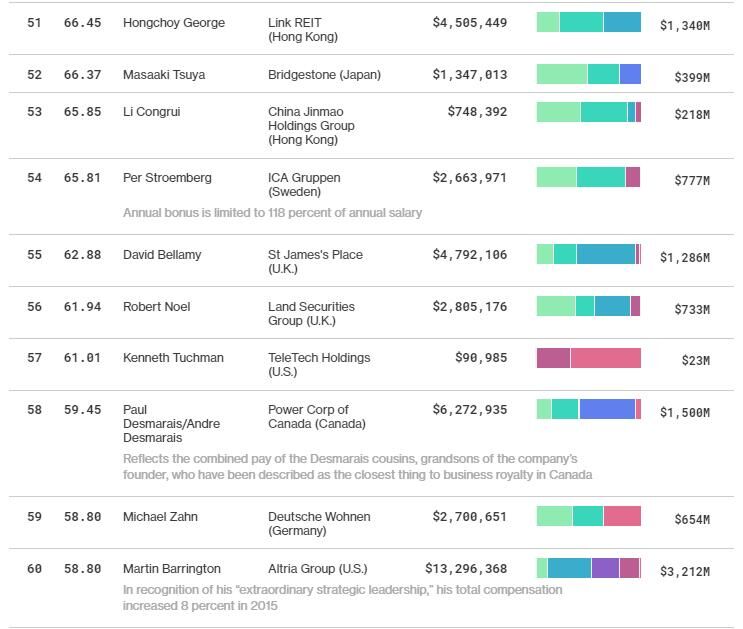Click the $3,212M value for Altria Group

pyautogui.click(x=684, y=572)
